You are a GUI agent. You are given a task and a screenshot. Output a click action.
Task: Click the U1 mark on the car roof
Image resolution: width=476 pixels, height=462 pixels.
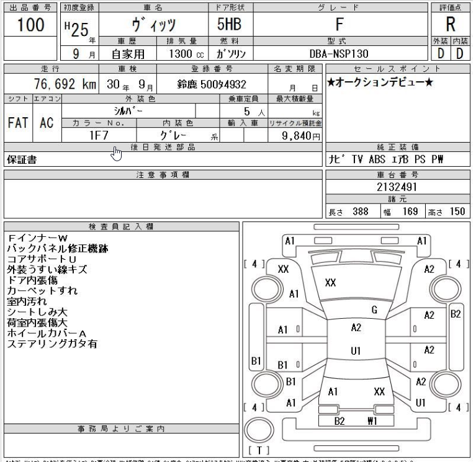point(356,350)
